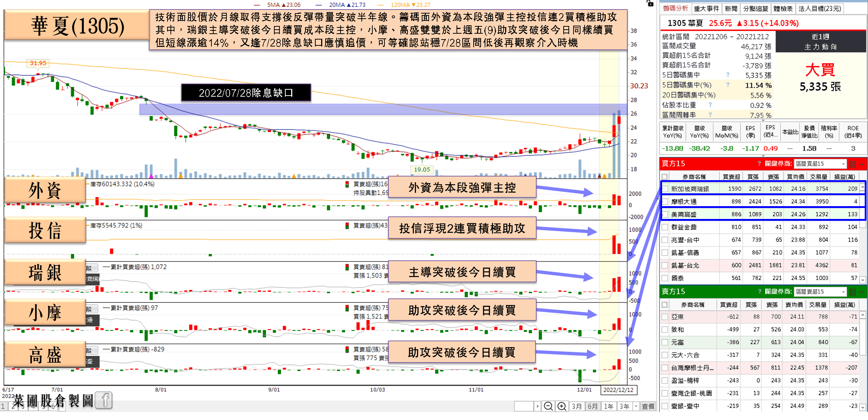
Task: Tick the checkbox for 元富
Action: 665,342
